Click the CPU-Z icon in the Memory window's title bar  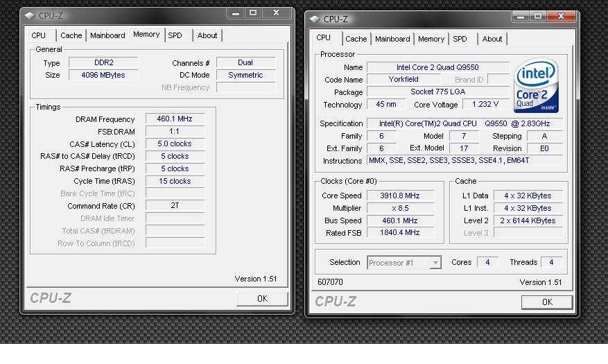30,16
